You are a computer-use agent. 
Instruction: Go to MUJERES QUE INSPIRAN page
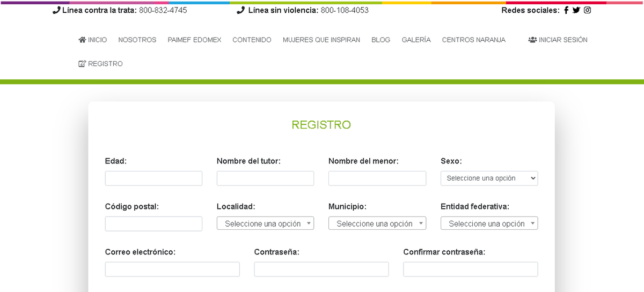click(x=321, y=40)
